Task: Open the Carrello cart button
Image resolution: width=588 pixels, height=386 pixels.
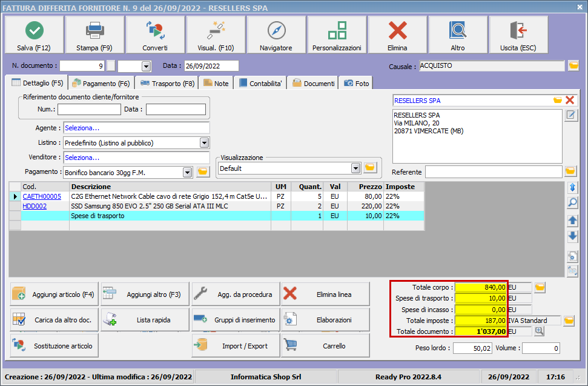Action: point(326,345)
